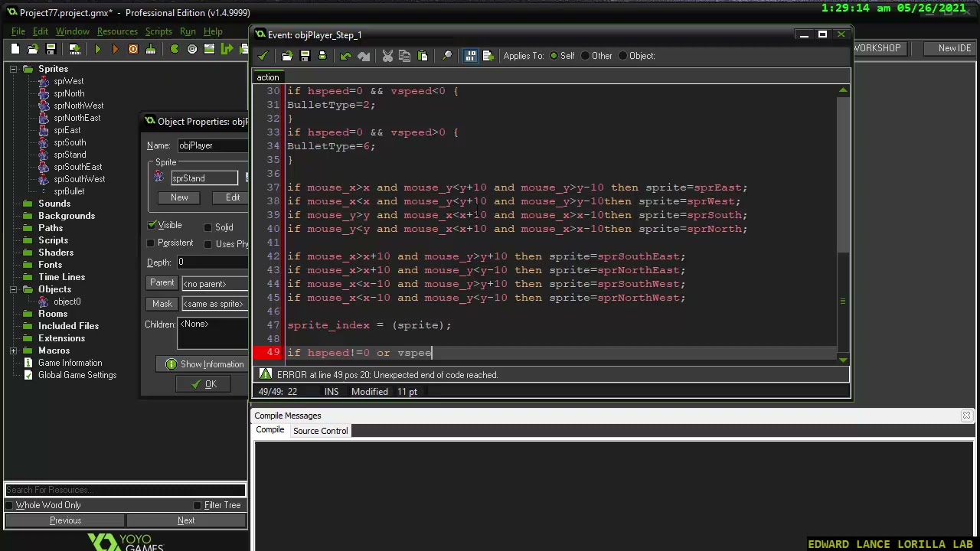Open the Scripts menu
The image size is (980, 551).
158,31
